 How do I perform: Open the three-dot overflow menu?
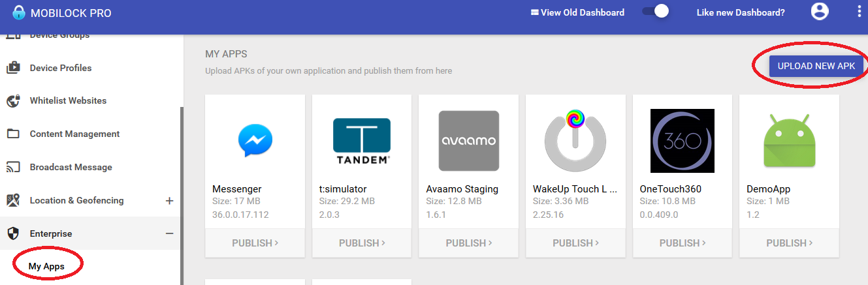point(859,12)
